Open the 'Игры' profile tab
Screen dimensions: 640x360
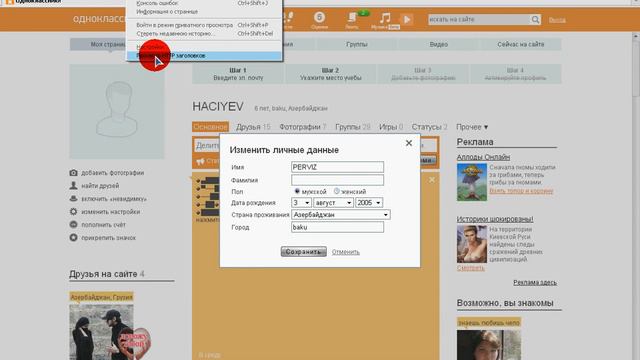391,127
